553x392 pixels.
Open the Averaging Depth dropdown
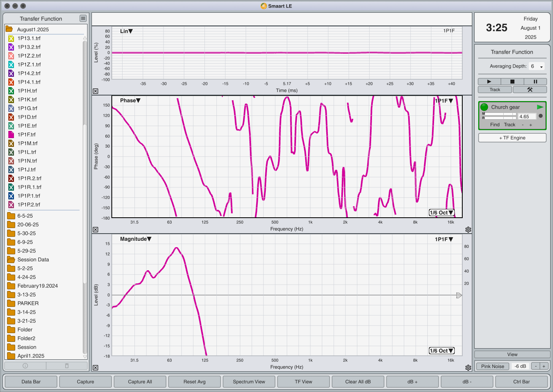[537, 66]
